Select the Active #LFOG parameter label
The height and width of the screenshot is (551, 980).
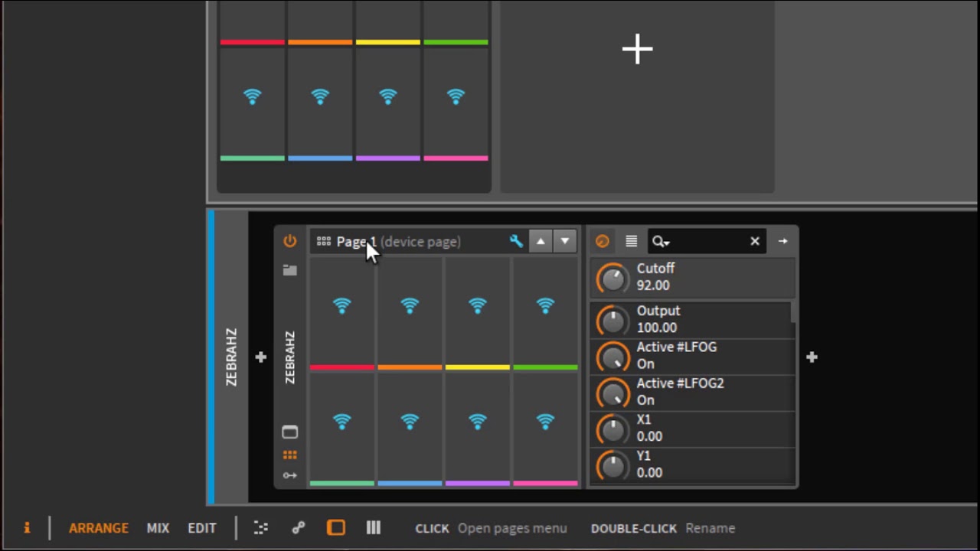(677, 347)
